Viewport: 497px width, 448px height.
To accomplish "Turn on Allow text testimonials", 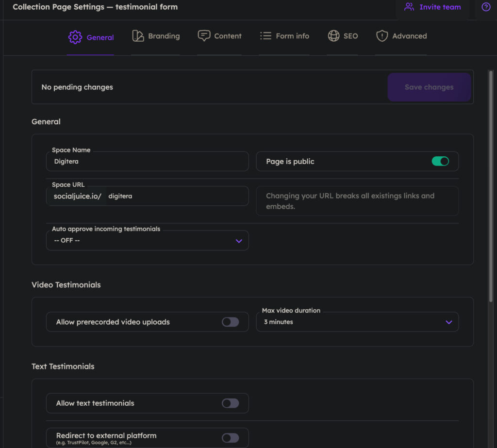I will click(231, 403).
